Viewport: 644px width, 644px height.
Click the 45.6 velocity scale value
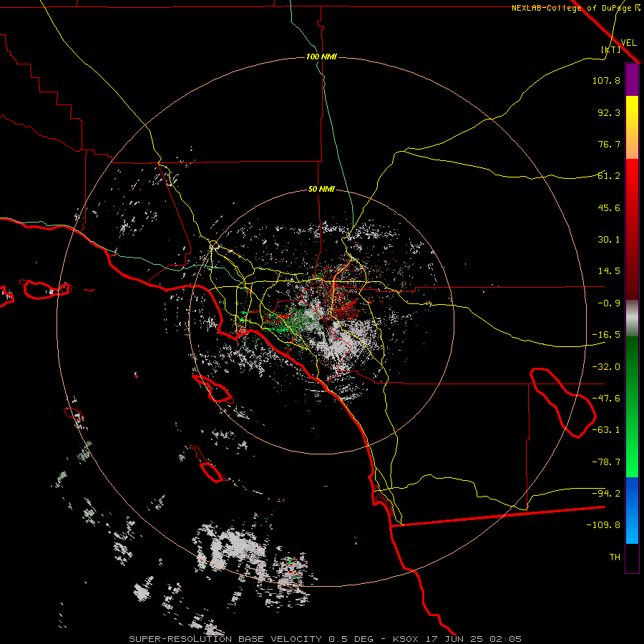click(609, 208)
